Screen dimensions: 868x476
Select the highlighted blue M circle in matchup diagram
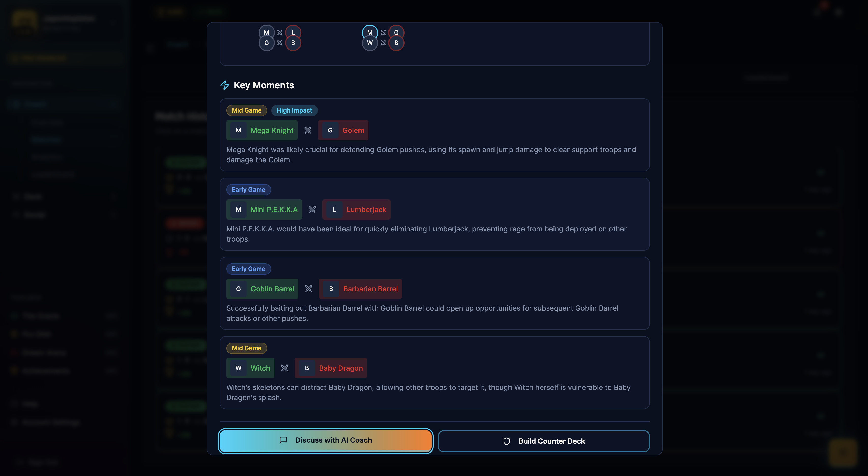pyautogui.click(x=369, y=32)
